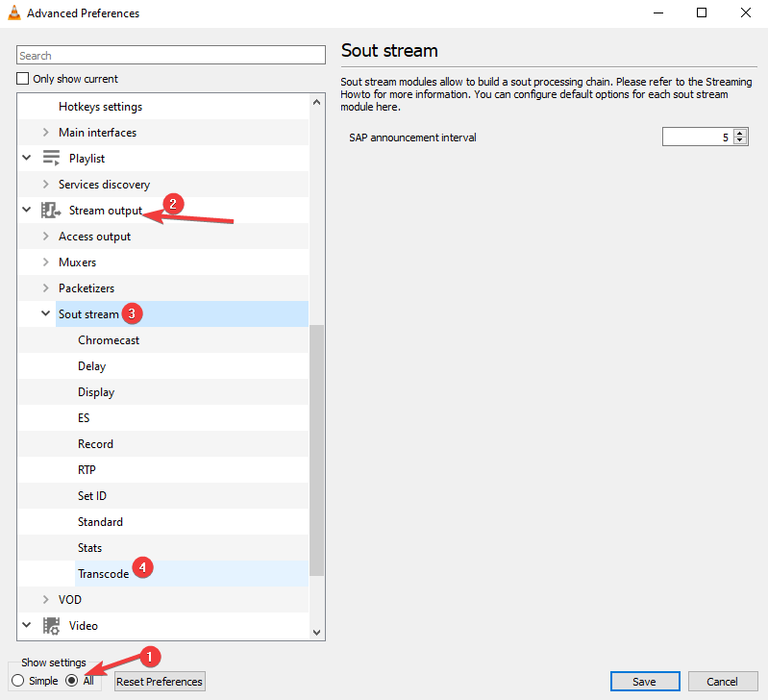This screenshot has width=768, height=700.
Task: Open the Transcode settings item
Action: pyautogui.click(x=103, y=574)
